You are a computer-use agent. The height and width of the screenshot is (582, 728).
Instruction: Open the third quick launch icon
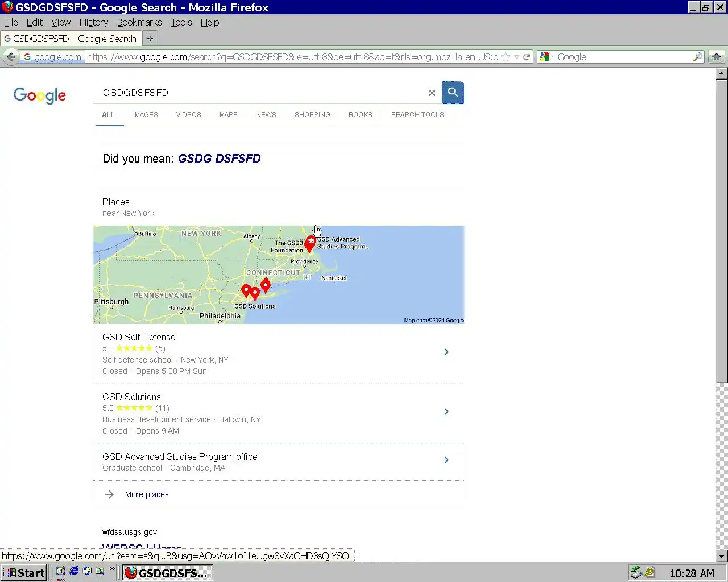[87, 571]
